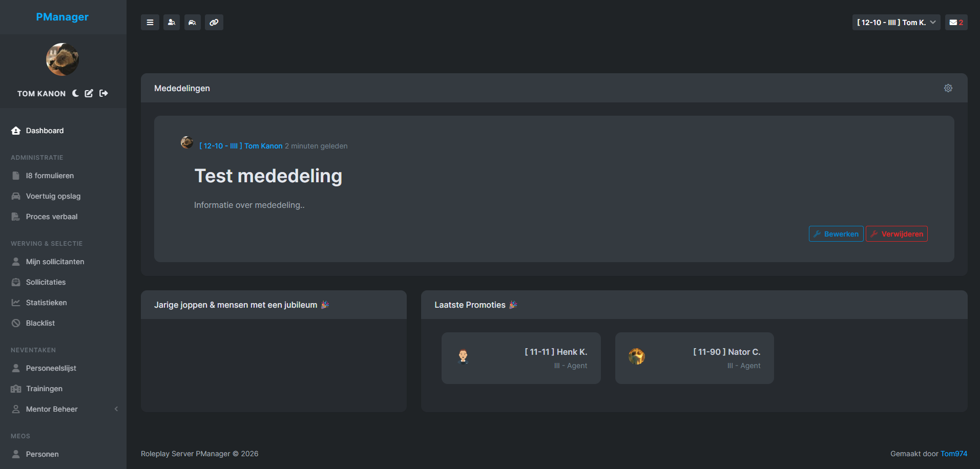Image resolution: width=980 pixels, height=469 pixels.
Task: Click Bewerken on the Test mededeling
Action: click(836, 233)
